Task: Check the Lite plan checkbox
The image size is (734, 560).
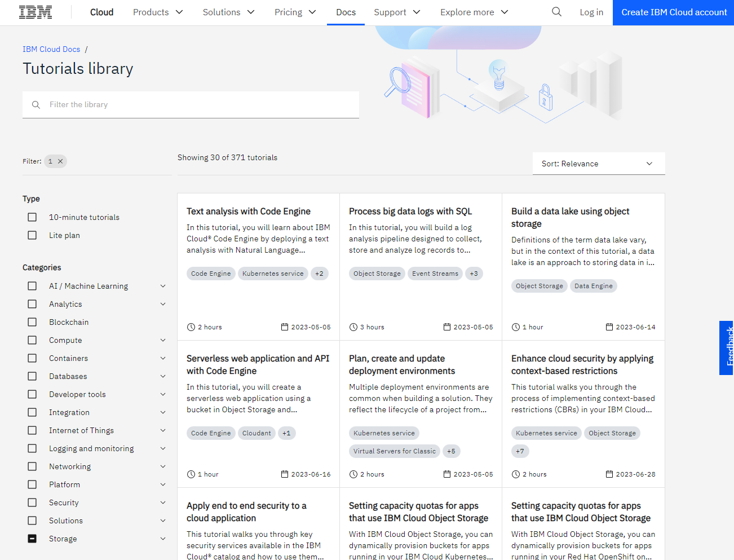Action: coord(32,235)
